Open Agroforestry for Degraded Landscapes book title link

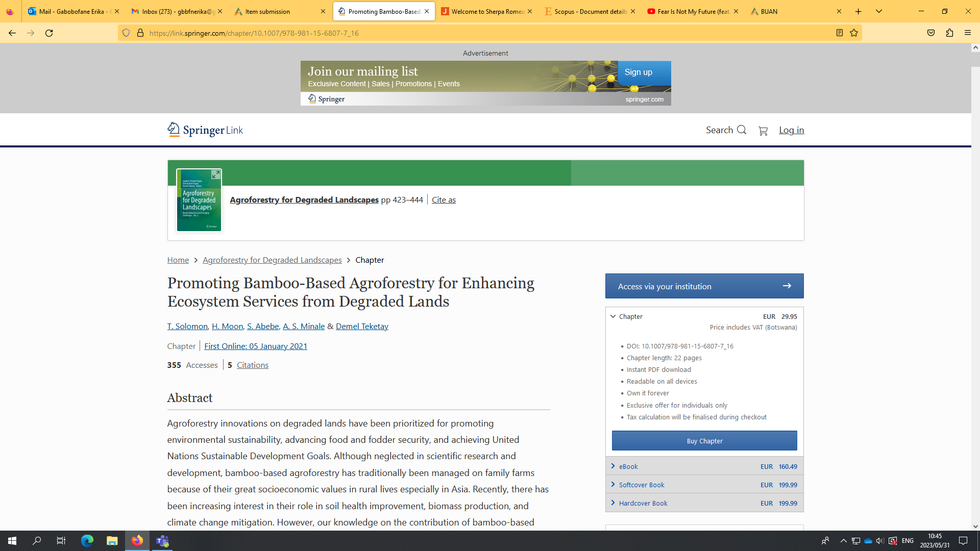304,200
